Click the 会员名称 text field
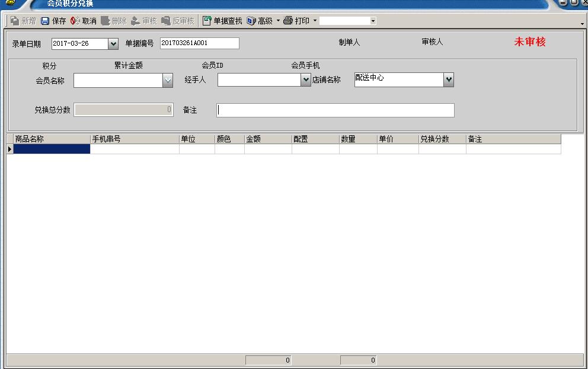Viewport: 588px width, 369px height. point(118,81)
